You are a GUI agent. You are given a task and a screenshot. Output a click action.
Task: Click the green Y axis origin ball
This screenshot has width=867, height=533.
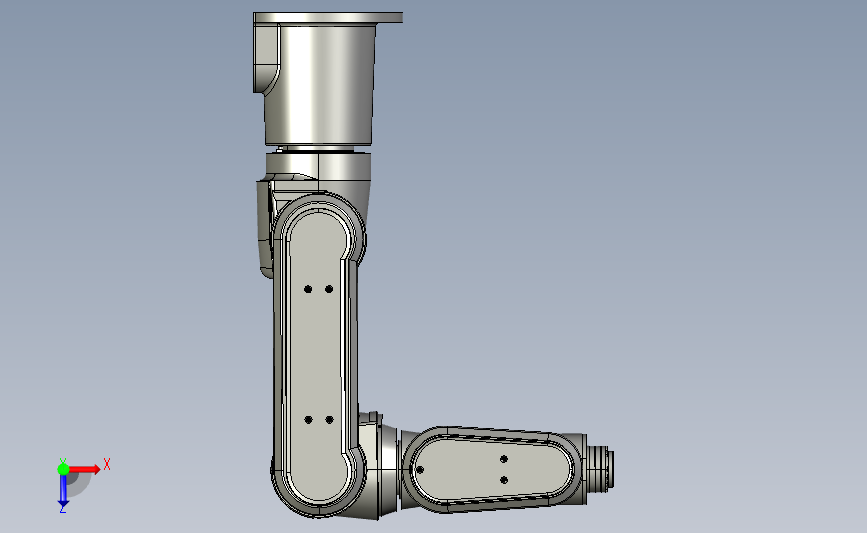tap(63, 469)
